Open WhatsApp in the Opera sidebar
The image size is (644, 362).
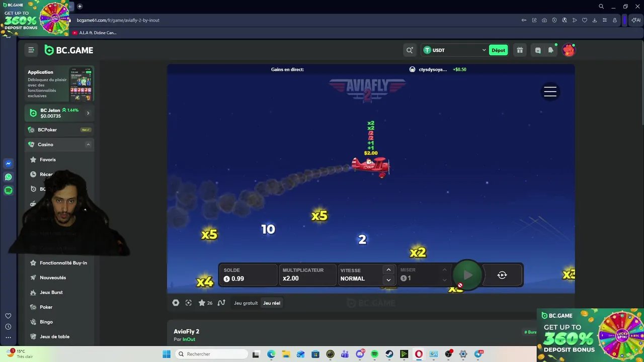tap(8, 177)
